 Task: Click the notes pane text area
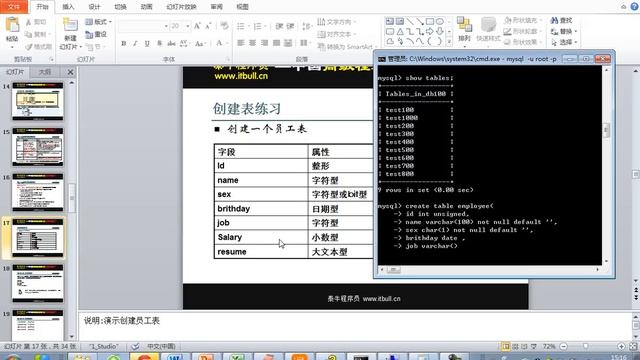(x=354, y=326)
